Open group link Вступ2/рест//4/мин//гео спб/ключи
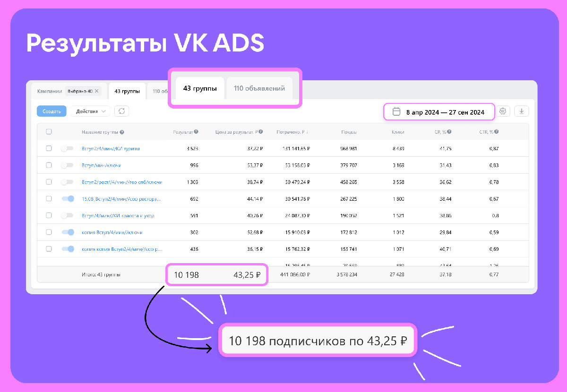Viewport: 567px width, 392px height. (x=122, y=182)
